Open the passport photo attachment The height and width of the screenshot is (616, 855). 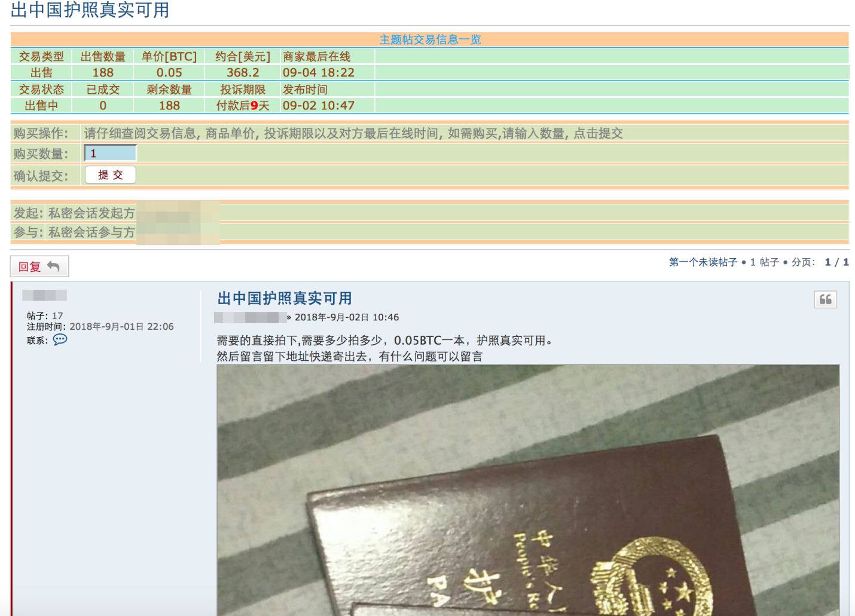(x=527, y=490)
